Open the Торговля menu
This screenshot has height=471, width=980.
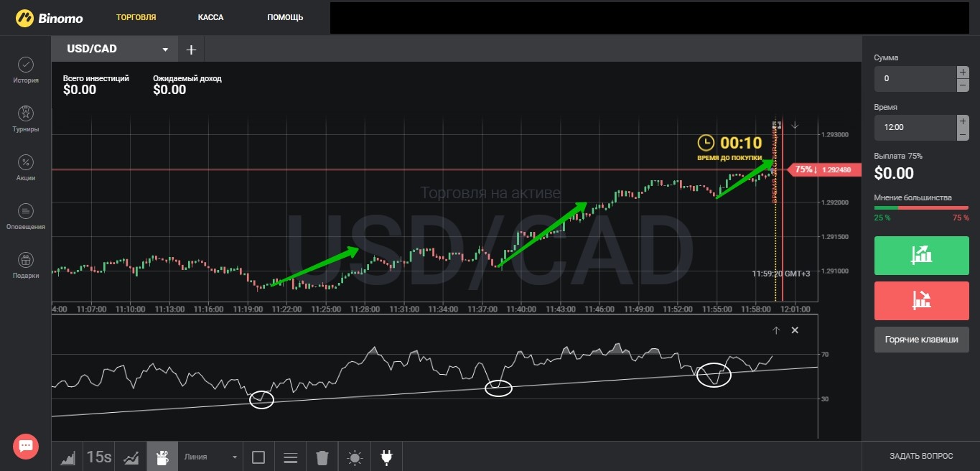coord(136,17)
